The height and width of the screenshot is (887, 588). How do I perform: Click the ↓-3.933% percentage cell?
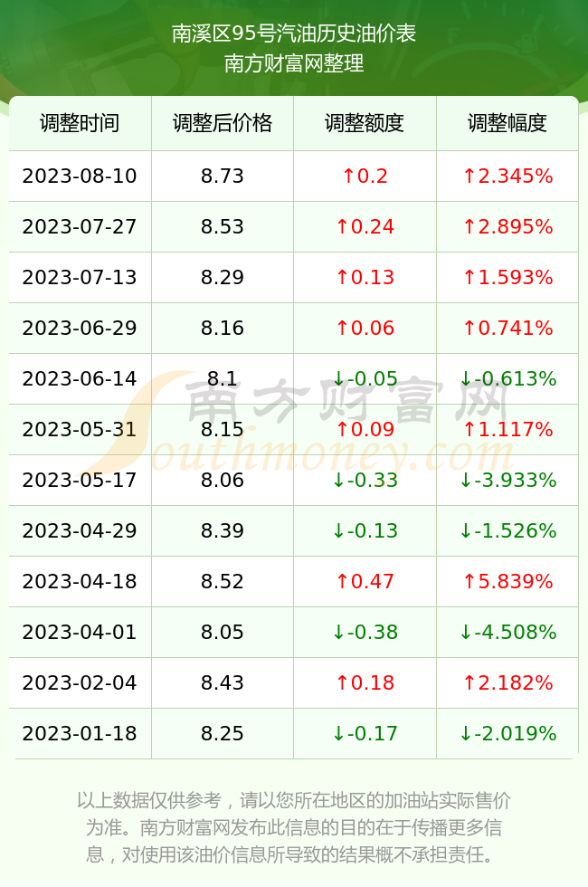507,481
